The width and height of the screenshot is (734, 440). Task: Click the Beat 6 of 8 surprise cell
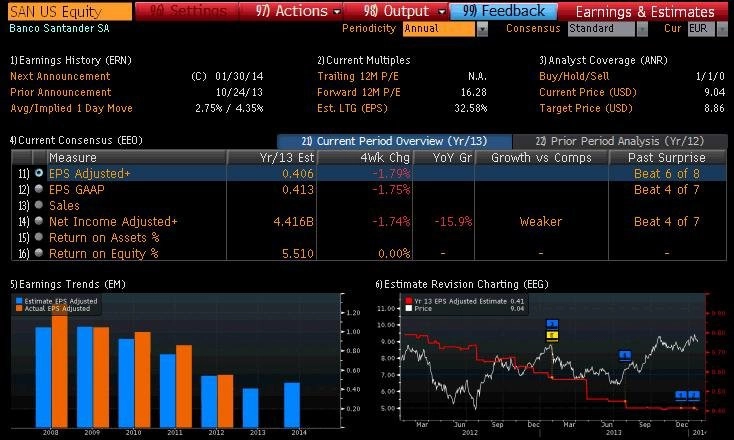pyautogui.click(x=667, y=174)
